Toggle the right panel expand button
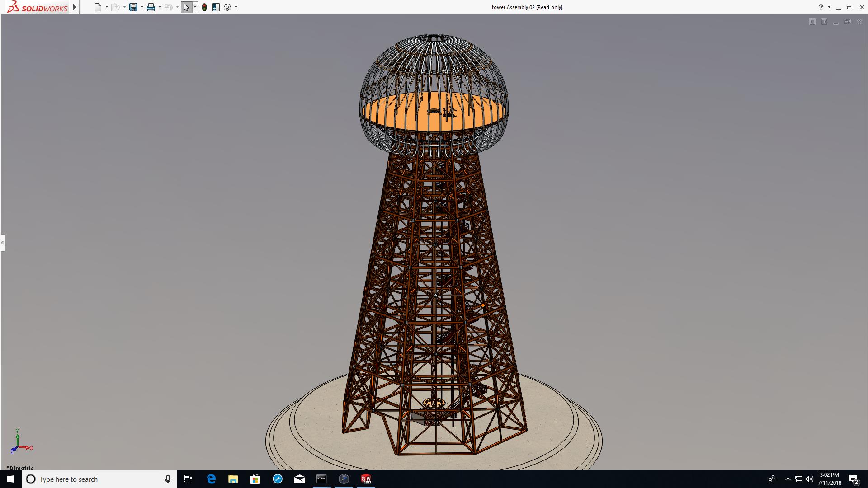 pyautogui.click(x=824, y=22)
